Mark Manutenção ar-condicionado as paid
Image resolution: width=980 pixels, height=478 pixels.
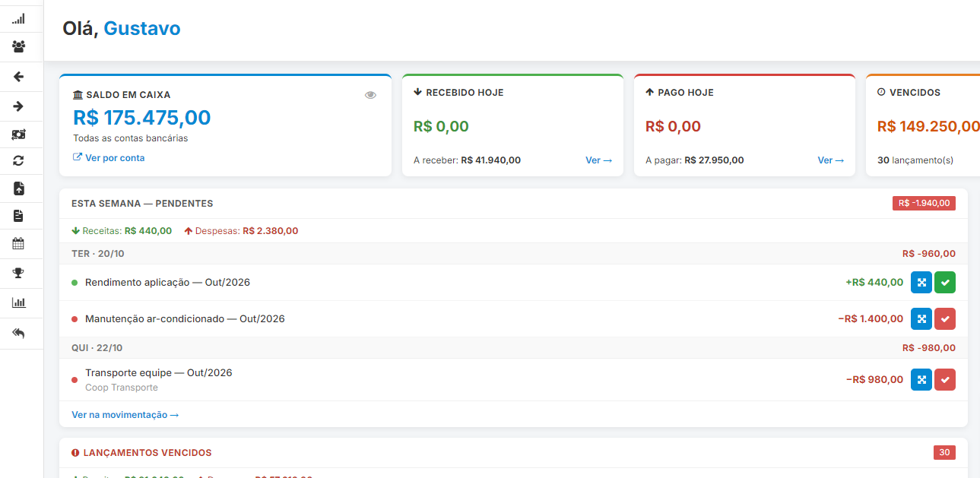click(945, 318)
